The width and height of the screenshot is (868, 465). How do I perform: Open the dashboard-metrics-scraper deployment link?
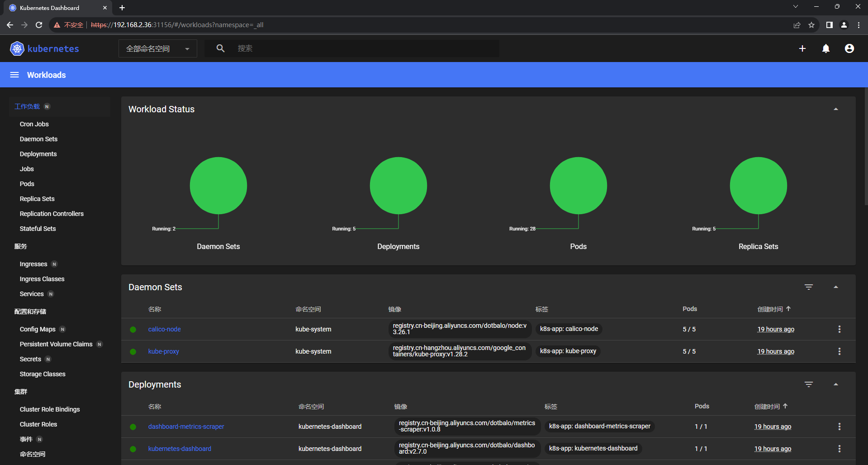pyautogui.click(x=186, y=427)
